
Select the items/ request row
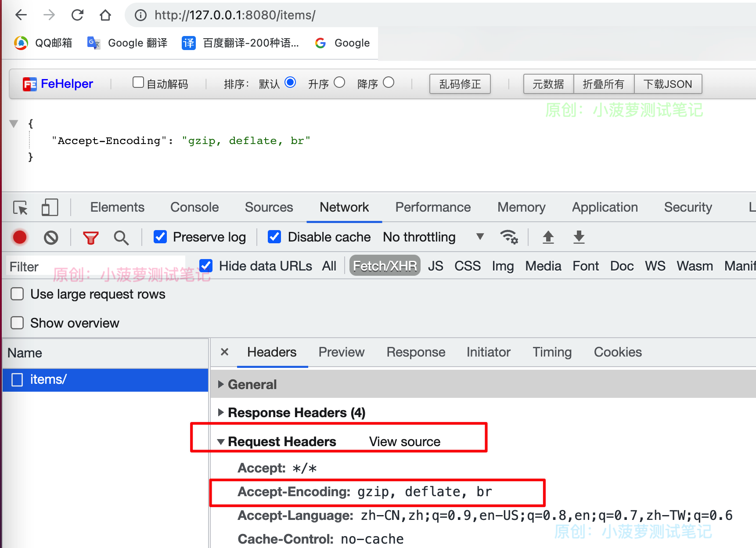[105, 379]
